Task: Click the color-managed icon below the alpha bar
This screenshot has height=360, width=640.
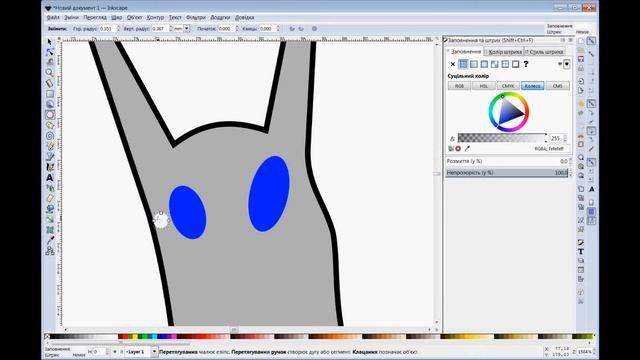Action: point(451,149)
